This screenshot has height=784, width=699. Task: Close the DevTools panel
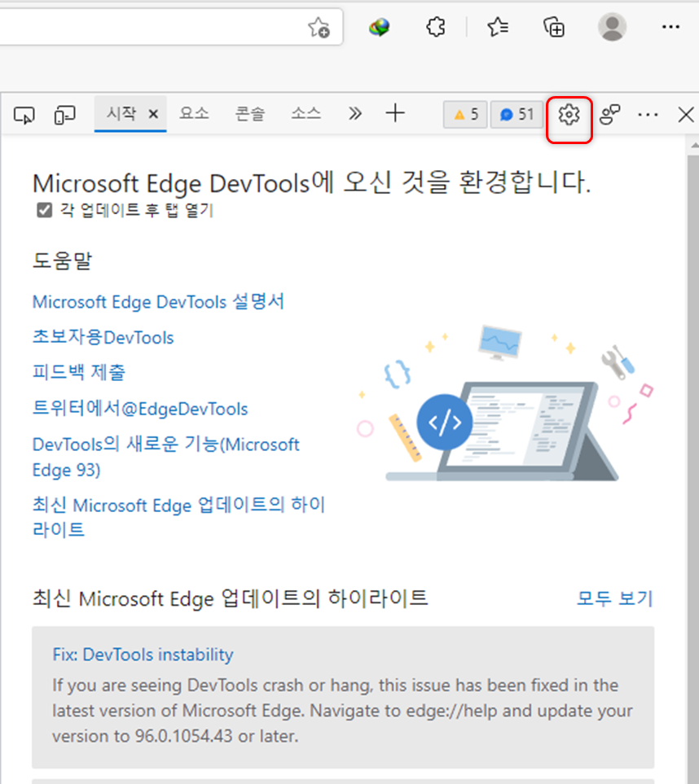point(685,115)
